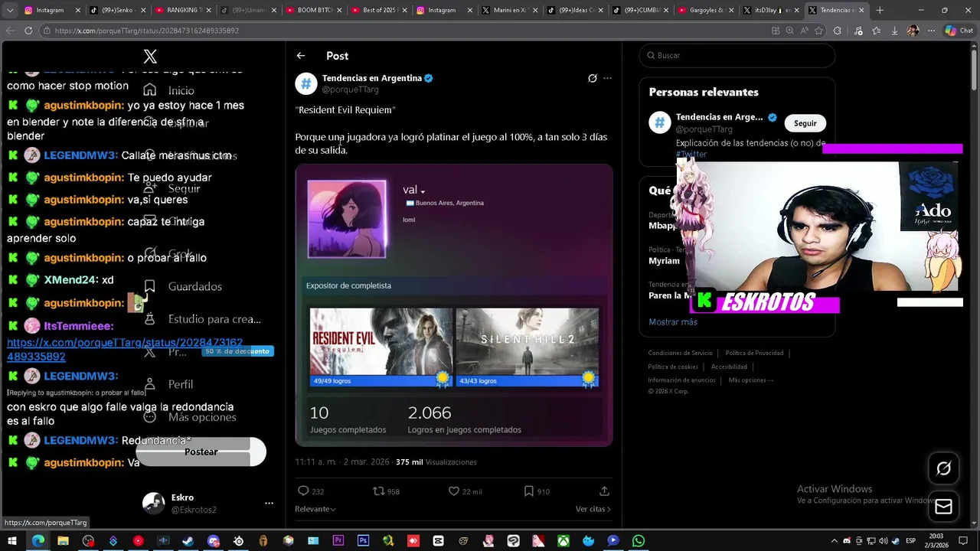
Task: Open the Grok floating button at bottom right
Action: 943,469
